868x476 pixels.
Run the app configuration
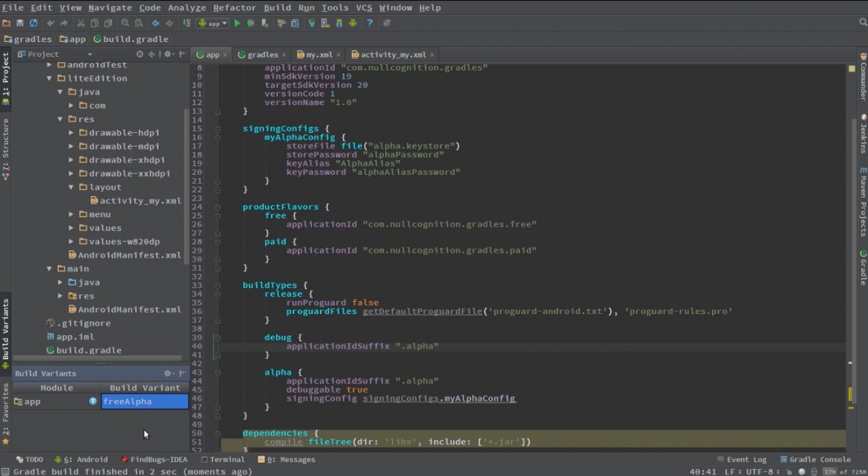(237, 23)
